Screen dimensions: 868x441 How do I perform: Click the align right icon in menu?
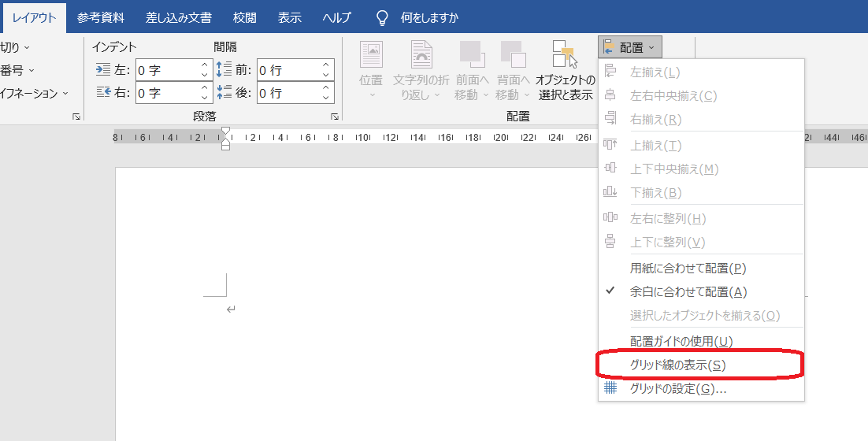point(610,118)
